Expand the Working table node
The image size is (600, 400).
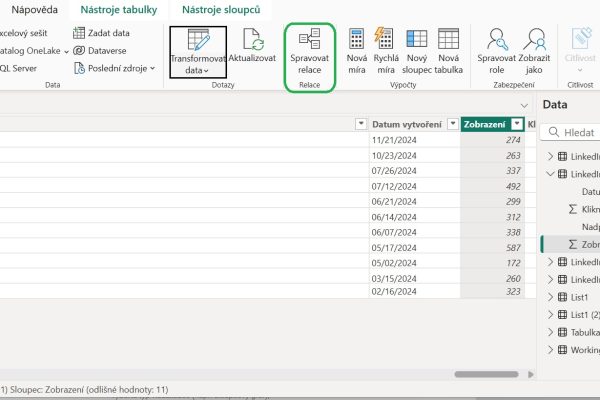(x=550, y=350)
